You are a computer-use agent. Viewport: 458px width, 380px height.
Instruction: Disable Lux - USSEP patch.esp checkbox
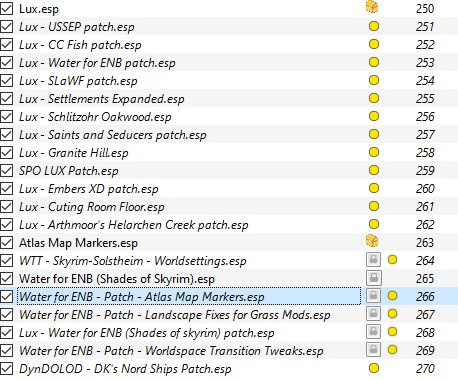click(6, 26)
